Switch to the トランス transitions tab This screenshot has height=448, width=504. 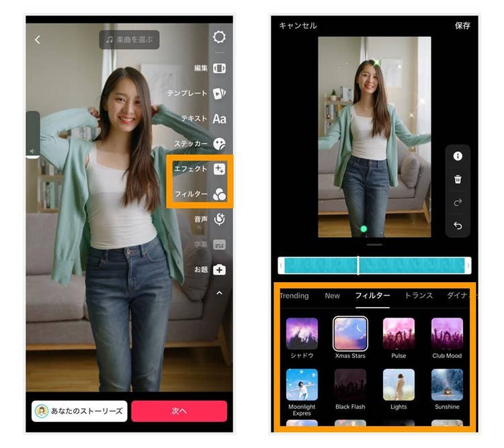[x=419, y=296]
